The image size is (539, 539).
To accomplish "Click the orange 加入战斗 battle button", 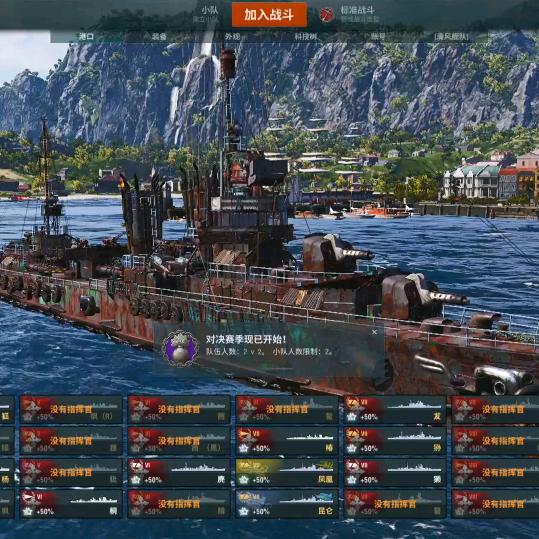I will [269, 15].
